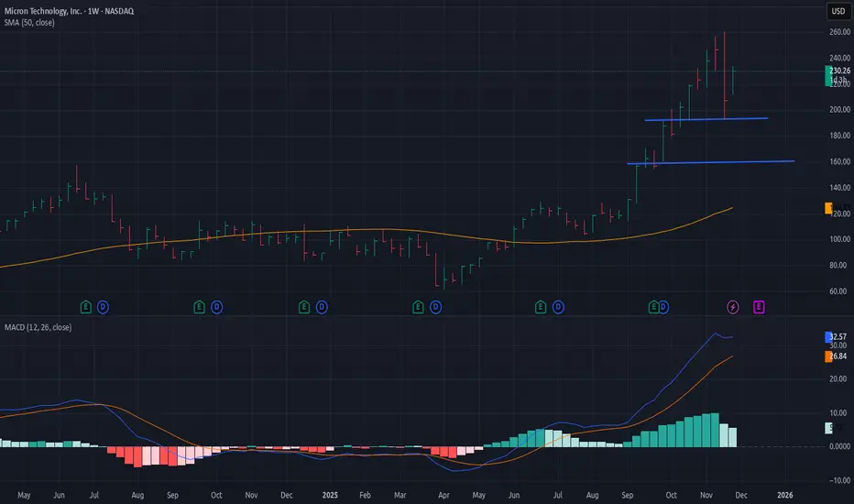Click the 160.00 price axis label

pos(839,161)
